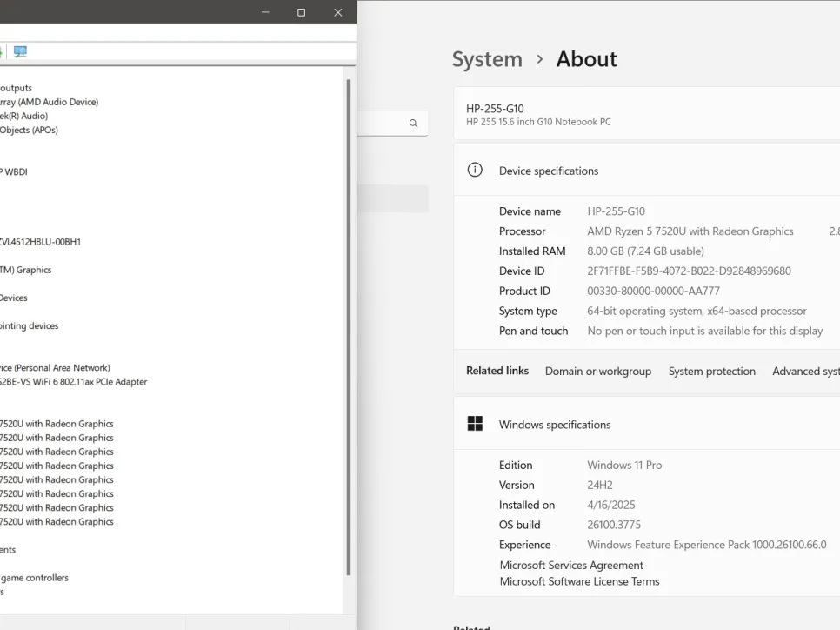Image resolution: width=840 pixels, height=630 pixels.
Task: Click the Device ID value starting '2F71FFBE'
Action: pyautogui.click(x=689, y=271)
